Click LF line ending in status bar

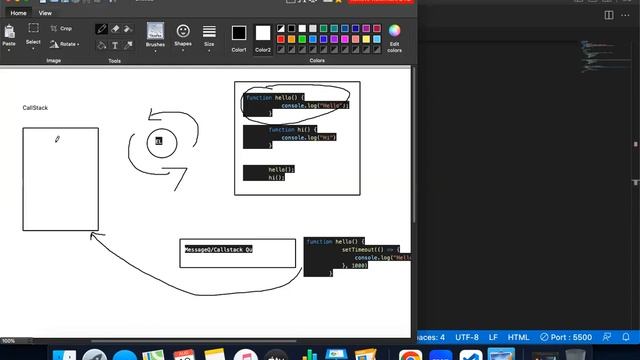pyautogui.click(x=493, y=337)
